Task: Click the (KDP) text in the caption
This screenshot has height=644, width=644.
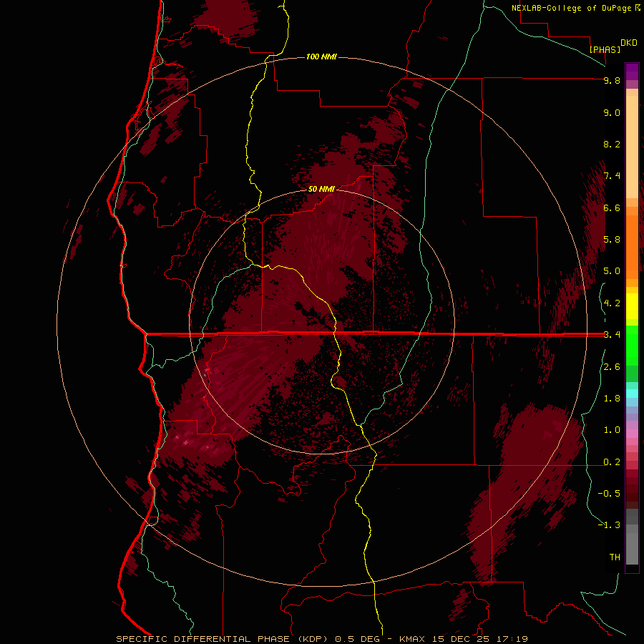Action: [x=311, y=639]
